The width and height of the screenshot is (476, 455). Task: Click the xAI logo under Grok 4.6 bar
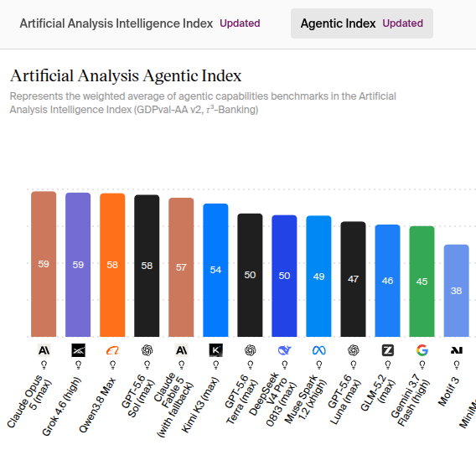[78, 350]
